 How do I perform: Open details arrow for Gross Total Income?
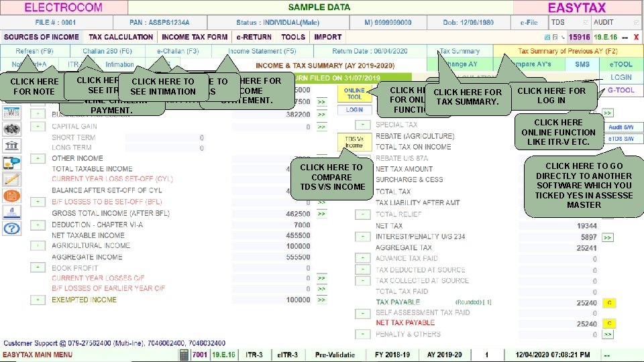click(321, 214)
